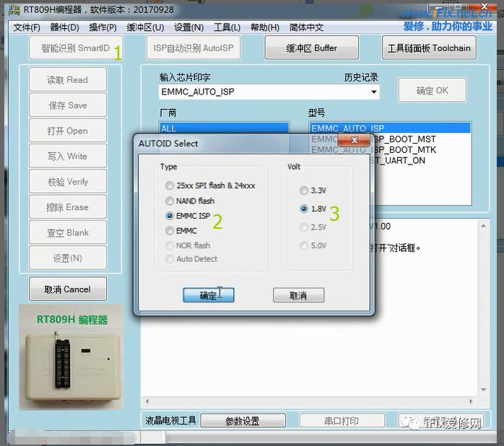Select 25xx SPI flash & 24xxx type

[170, 185]
